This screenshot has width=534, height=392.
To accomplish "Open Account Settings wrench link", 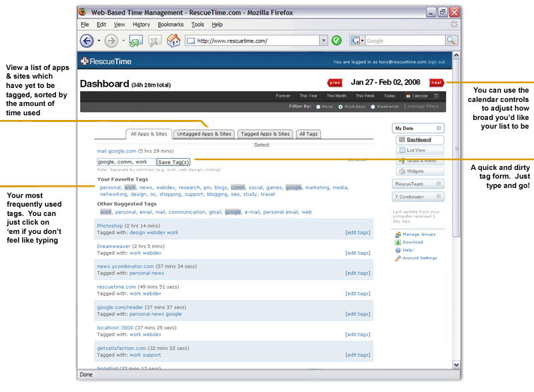I will 416,258.
